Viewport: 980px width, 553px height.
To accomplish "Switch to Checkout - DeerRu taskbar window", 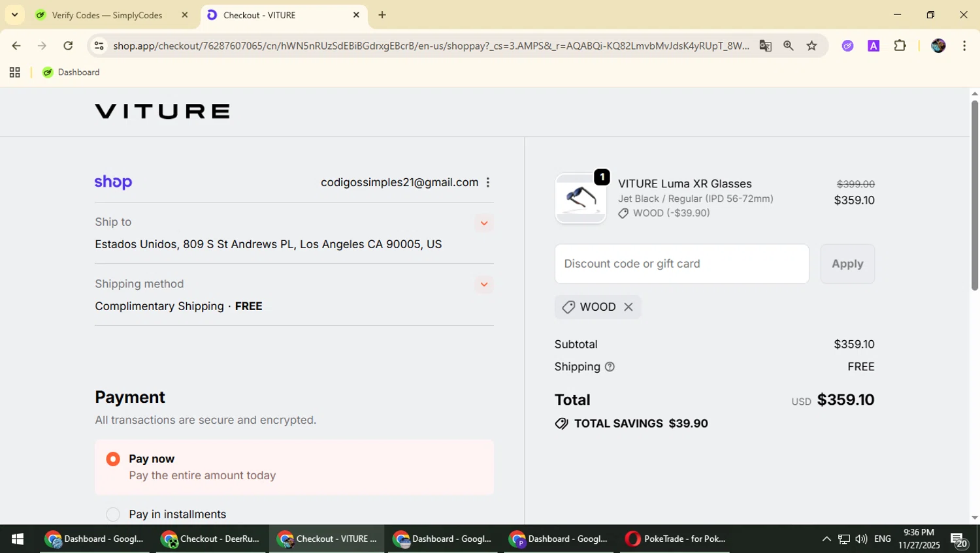I will [211, 539].
